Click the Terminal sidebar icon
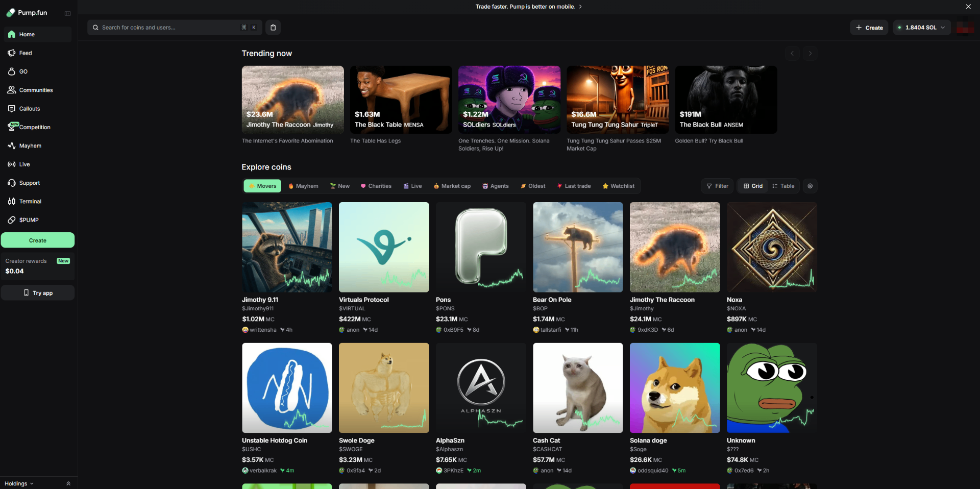Screen dimensions: 980x489 tap(12, 201)
